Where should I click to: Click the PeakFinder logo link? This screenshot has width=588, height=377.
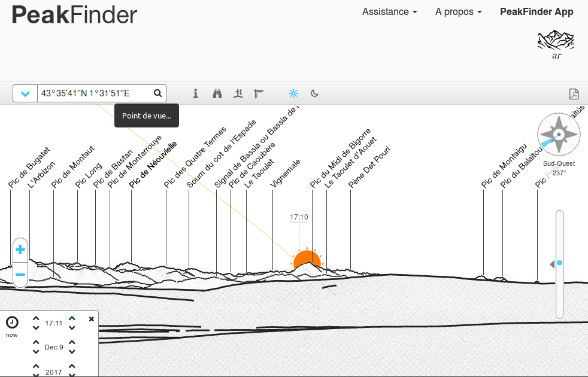pos(75,14)
